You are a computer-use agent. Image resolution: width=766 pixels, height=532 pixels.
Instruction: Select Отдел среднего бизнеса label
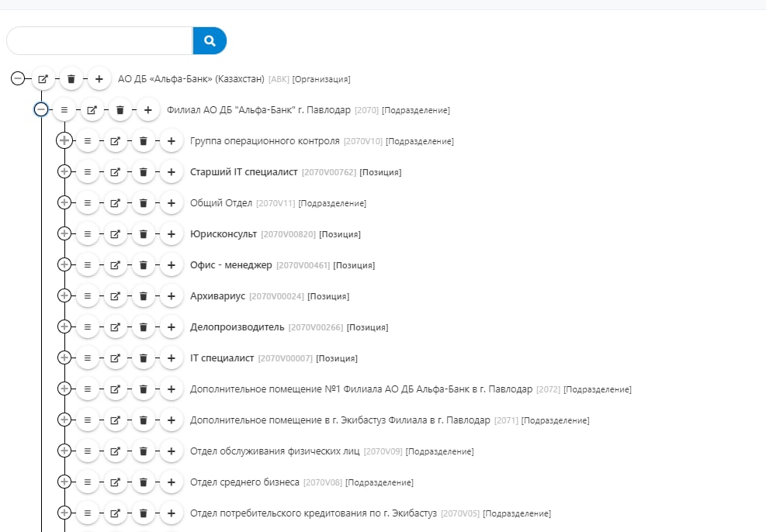point(244,482)
